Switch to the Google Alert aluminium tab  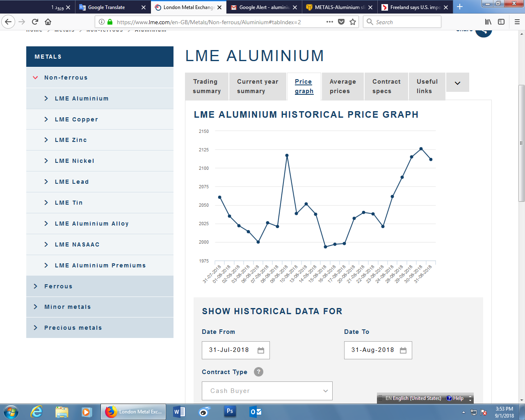click(x=264, y=7)
